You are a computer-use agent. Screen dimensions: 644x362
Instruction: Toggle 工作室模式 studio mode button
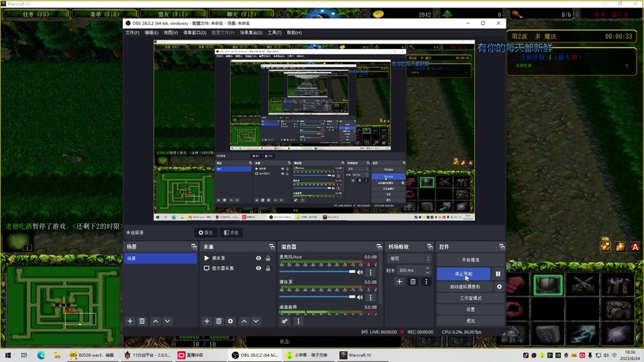[x=470, y=298]
